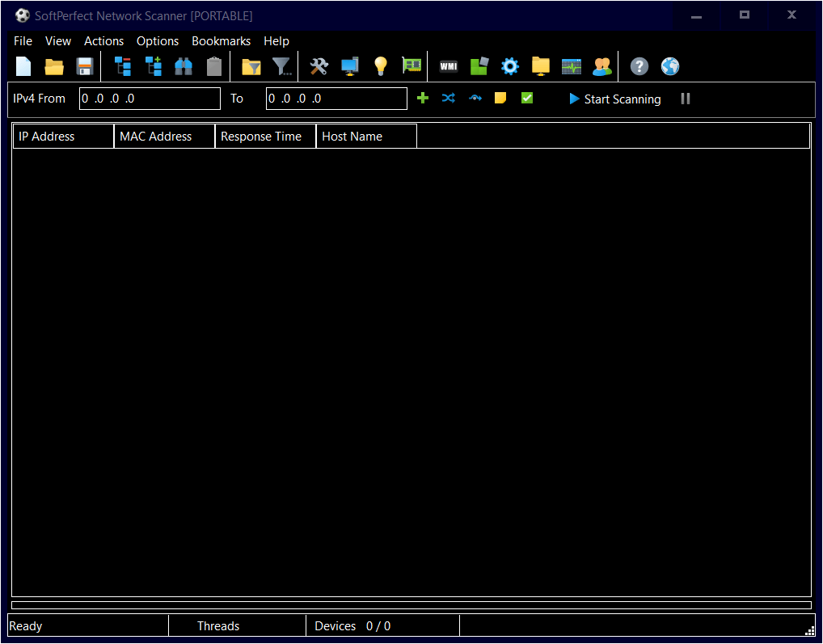Click the Threads status bar panel
This screenshot has width=823, height=644.
237,626
